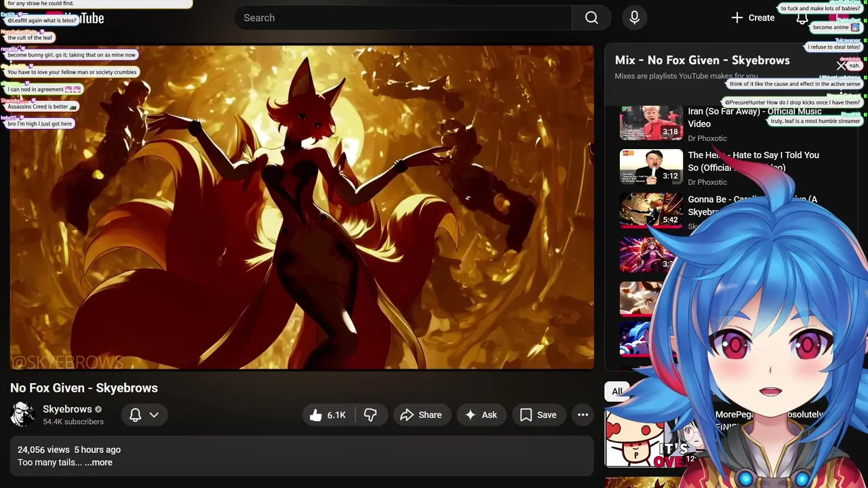This screenshot has height=488, width=868.
Task: Dislike the video with thumbs down
Action: [x=370, y=415]
